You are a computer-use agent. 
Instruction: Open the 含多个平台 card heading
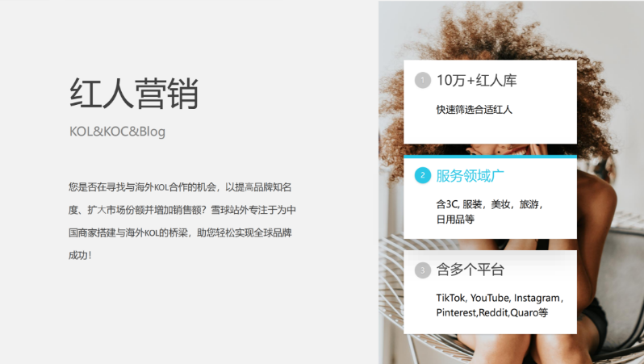[470, 270]
